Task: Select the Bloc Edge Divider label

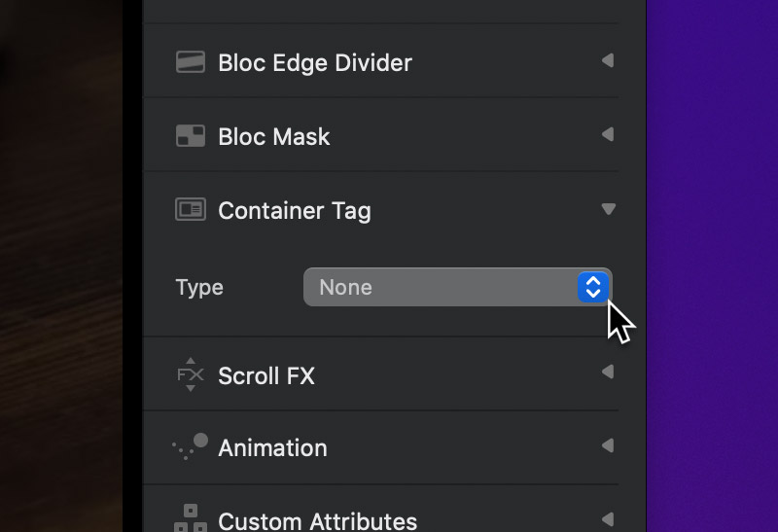Action: click(x=315, y=63)
